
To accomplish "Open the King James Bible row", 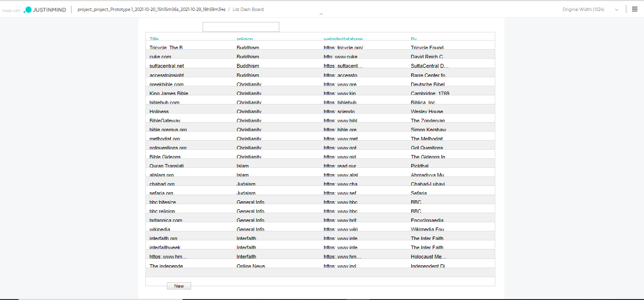I will 165,93.
